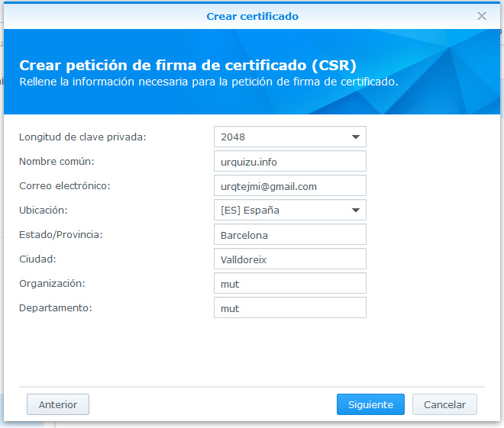Click the Organización label
504x428 pixels.
point(52,284)
